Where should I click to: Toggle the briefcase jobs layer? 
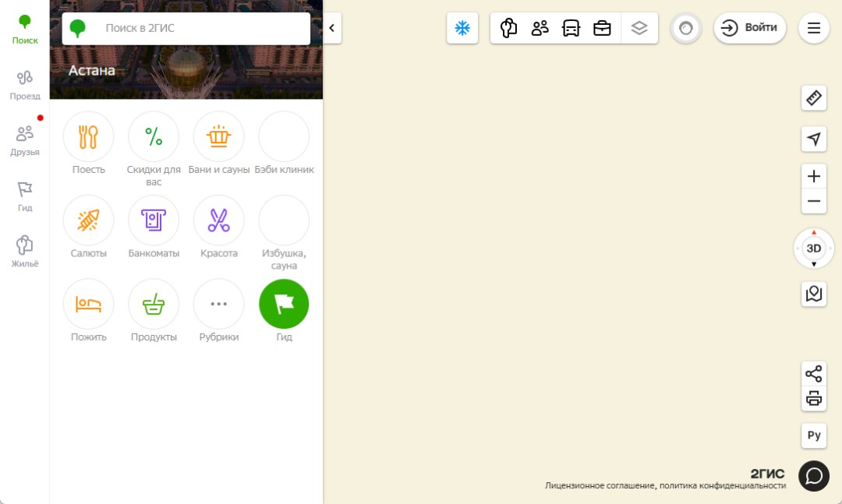click(x=602, y=28)
